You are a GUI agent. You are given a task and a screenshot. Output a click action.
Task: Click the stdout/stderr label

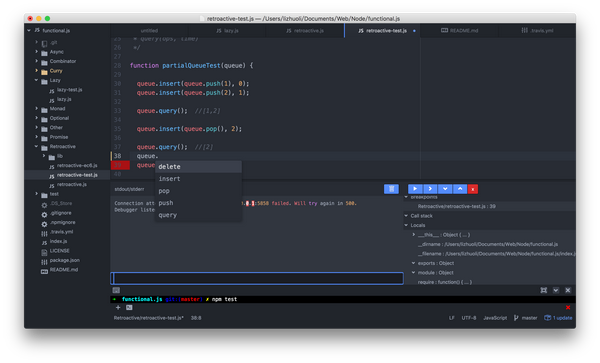pyautogui.click(x=129, y=189)
